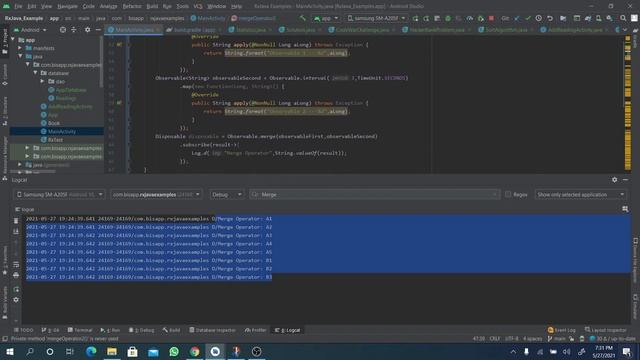The height and width of the screenshot is (360, 640).
Task: Toggle soft-wrap icon in Logcat sidebar
Action: click(x=16, y=264)
